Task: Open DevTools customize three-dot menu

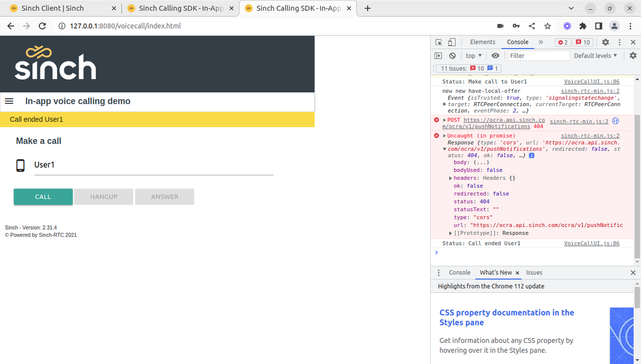Action: 619,43
